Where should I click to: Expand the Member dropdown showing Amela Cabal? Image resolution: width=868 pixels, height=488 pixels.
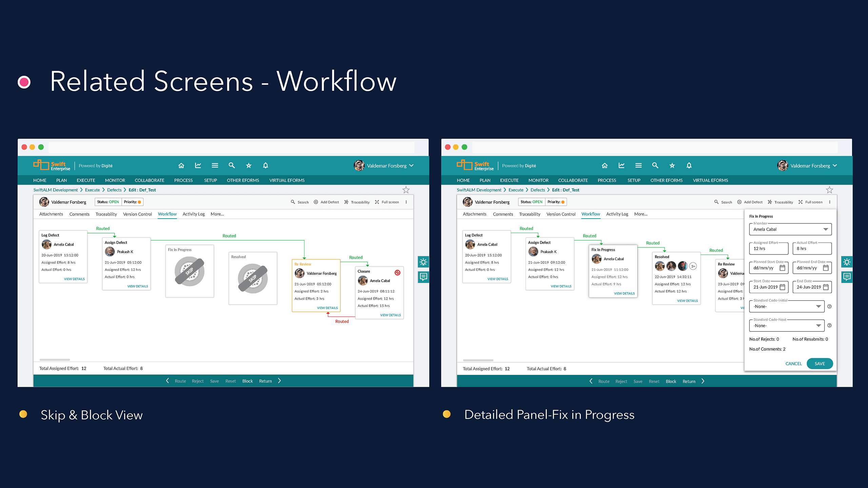[825, 229]
